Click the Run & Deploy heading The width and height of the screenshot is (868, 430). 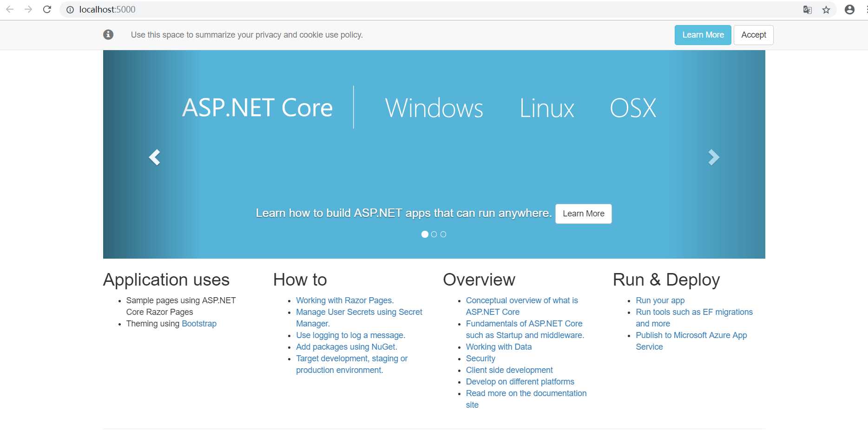click(666, 280)
